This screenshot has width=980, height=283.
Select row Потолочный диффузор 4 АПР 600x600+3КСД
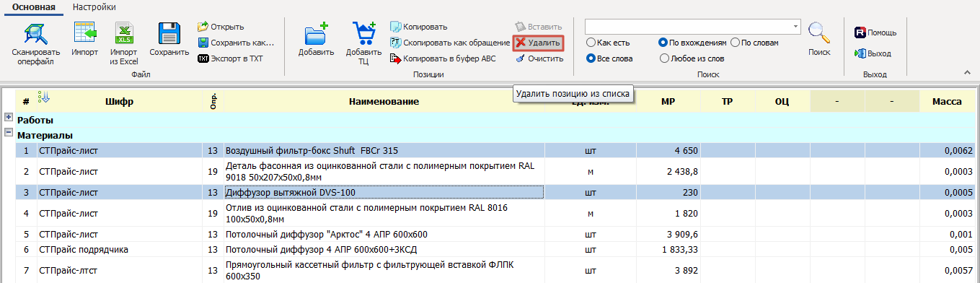pyautogui.click(x=496, y=250)
